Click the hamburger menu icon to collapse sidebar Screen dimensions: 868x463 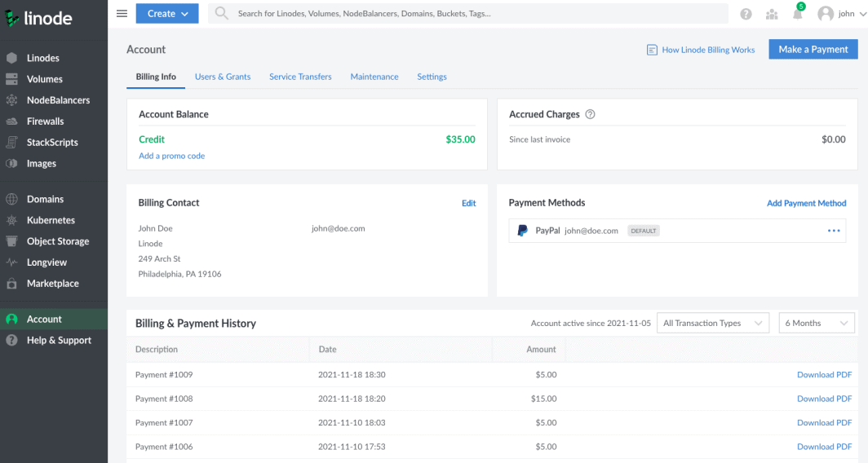(x=122, y=13)
